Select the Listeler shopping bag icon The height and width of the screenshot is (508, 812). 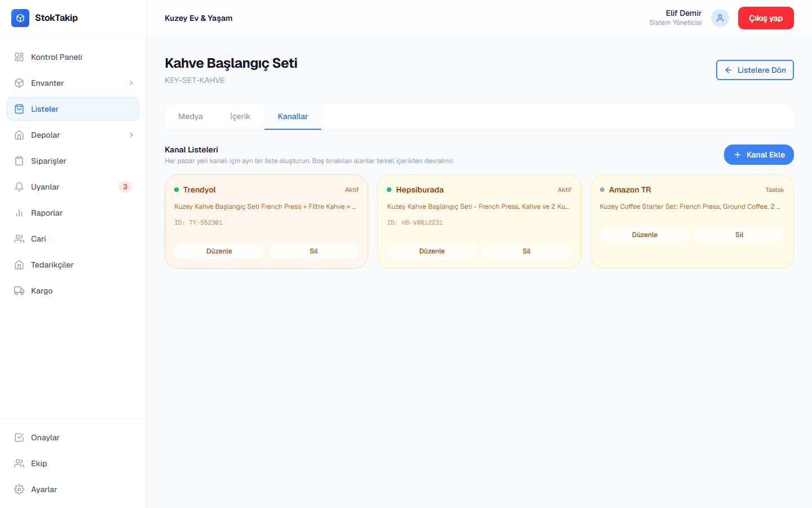[x=19, y=109]
